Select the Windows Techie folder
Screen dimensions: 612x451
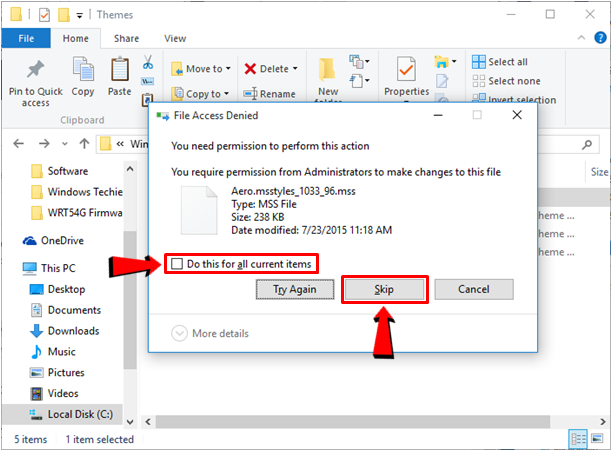76,192
